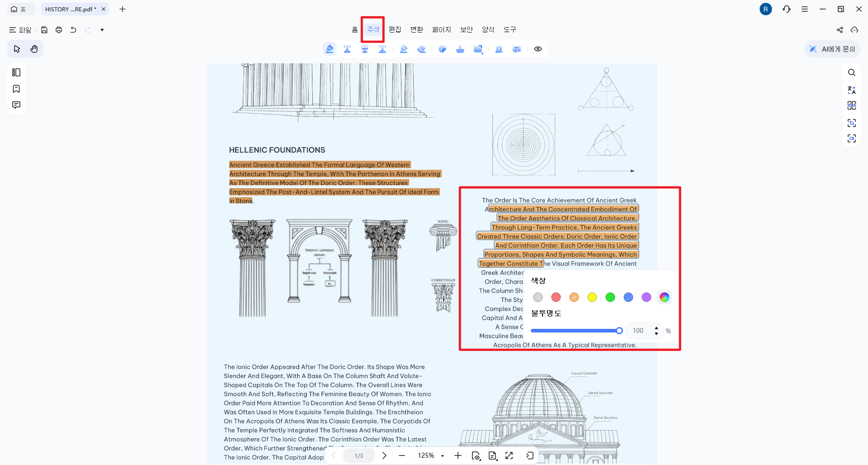Open the custom rainbow color picker

[665, 297]
